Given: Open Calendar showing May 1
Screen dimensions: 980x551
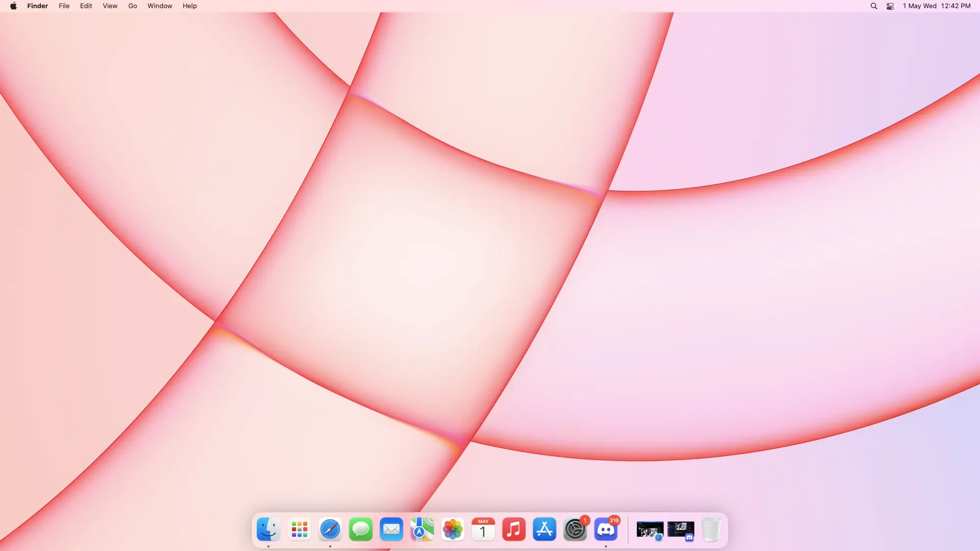Looking at the screenshot, I should [483, 530].
